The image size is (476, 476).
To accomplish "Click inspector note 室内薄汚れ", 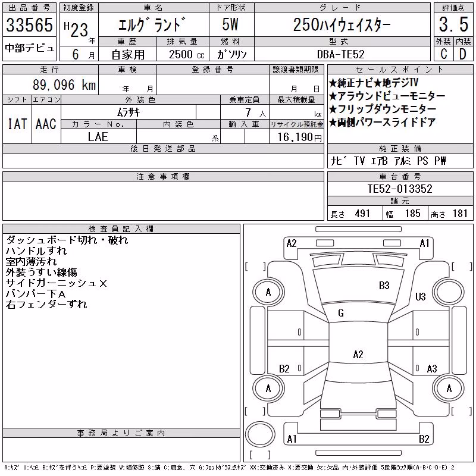I will point(31,261).
